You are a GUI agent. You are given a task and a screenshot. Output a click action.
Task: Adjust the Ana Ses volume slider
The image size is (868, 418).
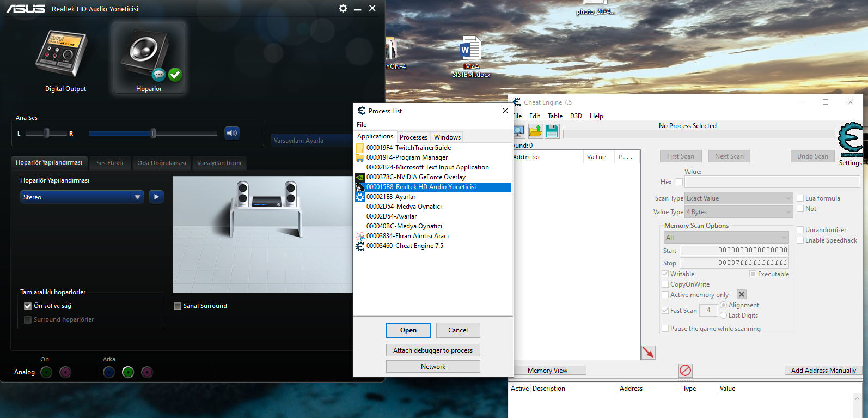tap(153, 133)
